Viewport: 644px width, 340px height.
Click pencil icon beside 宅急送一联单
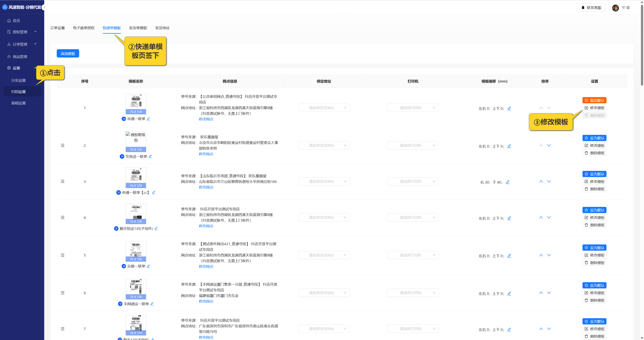[150, 156]
